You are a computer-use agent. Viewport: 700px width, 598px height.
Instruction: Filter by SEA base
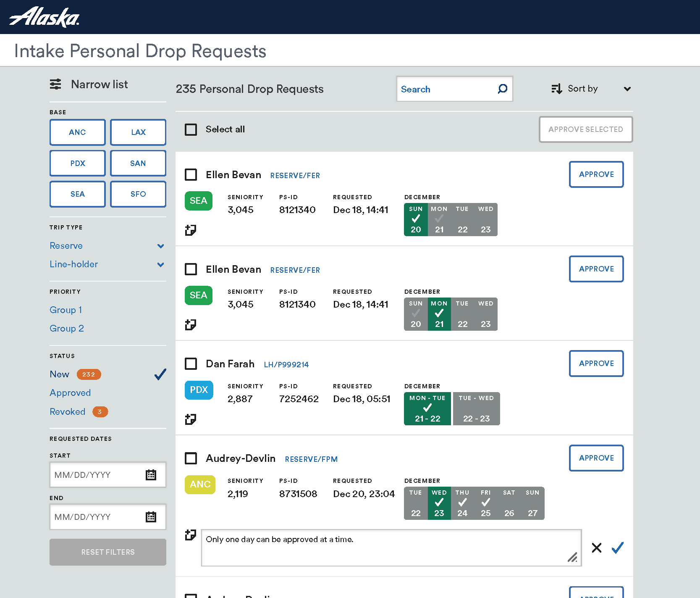[78, 194]
